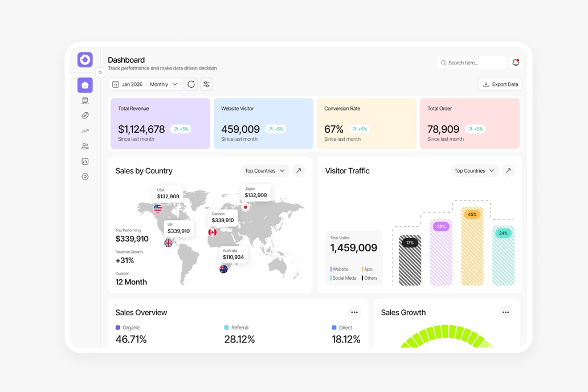Open the Jan 2026 date picker
The image size is (588, 392).
point(128,84)
